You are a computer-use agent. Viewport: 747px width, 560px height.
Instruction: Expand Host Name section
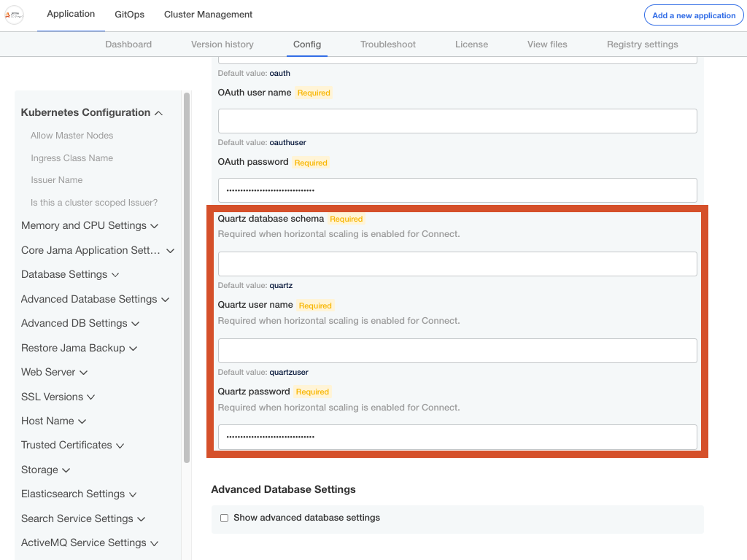coord(53,421)
